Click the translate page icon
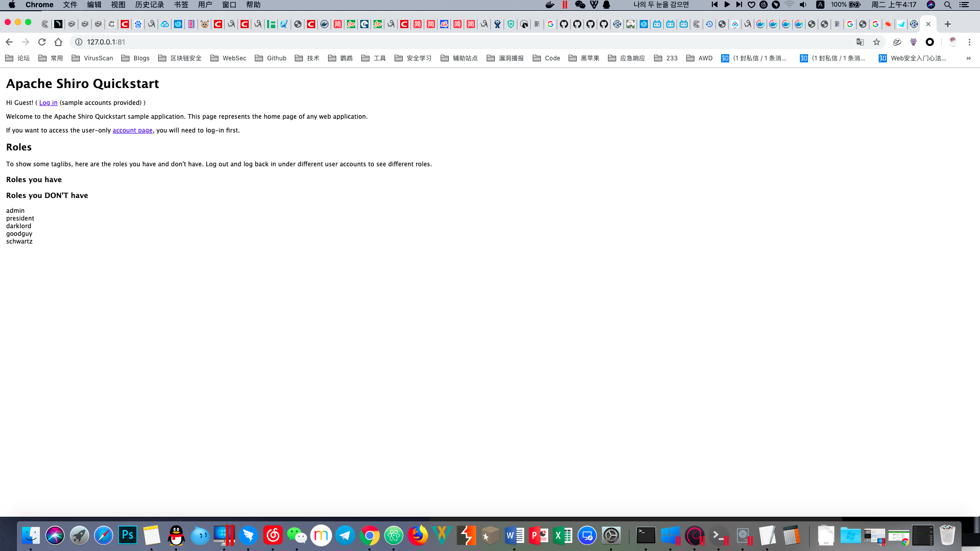Viewport: 980px width, 551px height. click(x=860, y=42)
